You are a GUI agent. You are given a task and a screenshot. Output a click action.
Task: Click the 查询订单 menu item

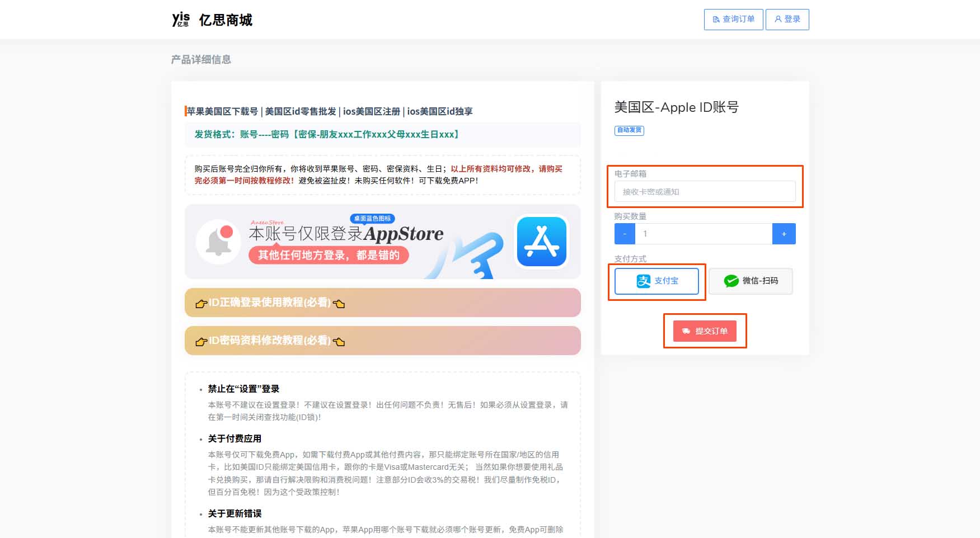pyautogui.click(x=733, y=19)
